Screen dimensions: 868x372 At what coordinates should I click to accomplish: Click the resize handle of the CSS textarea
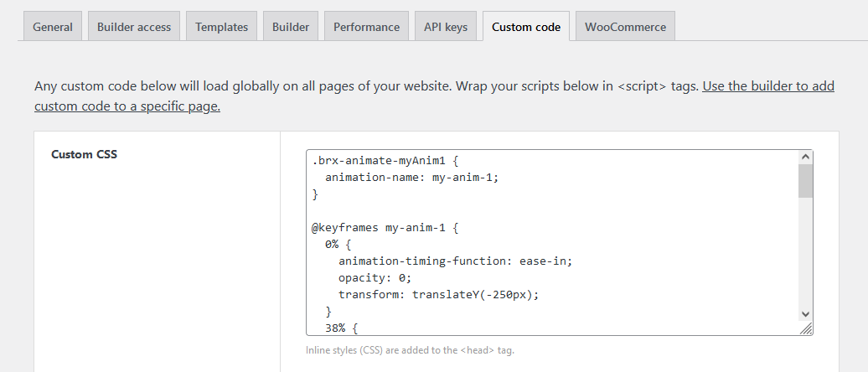[x=806, y=329]
